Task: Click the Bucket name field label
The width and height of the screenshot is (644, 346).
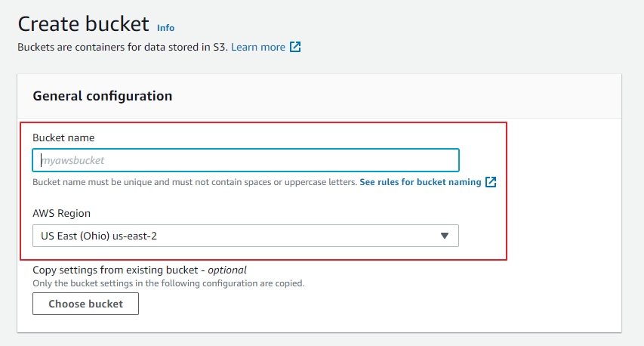Action: tap(63, 137)
